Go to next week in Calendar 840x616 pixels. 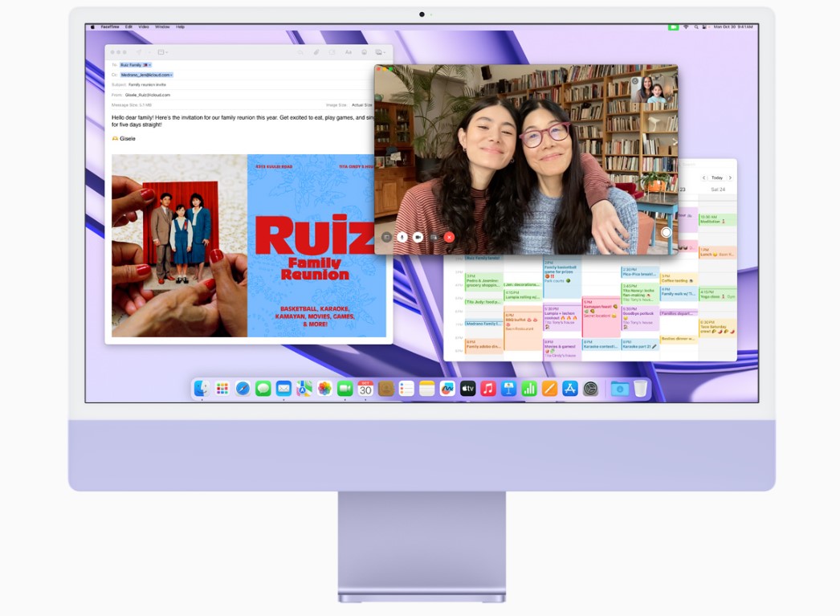(729, 177)
